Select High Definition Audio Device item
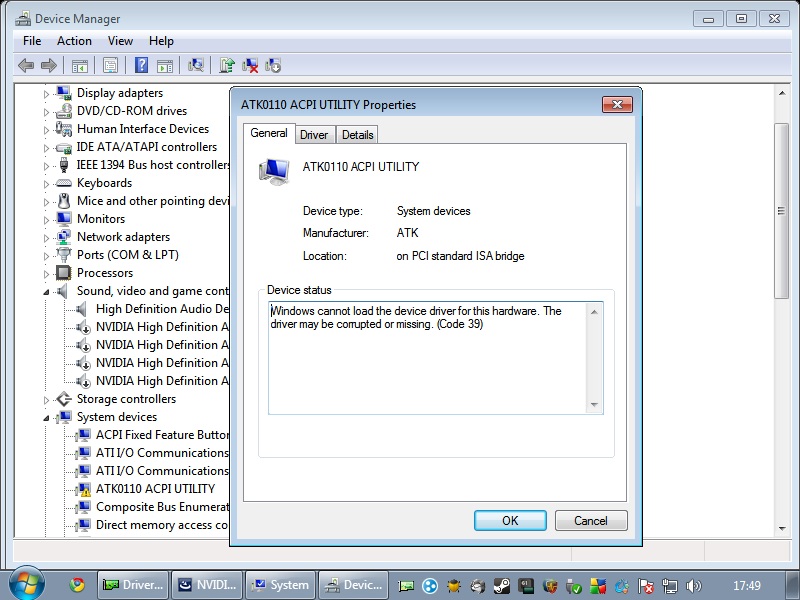The height and width of the screenshot is (600, 800). [x=162, y=309]
